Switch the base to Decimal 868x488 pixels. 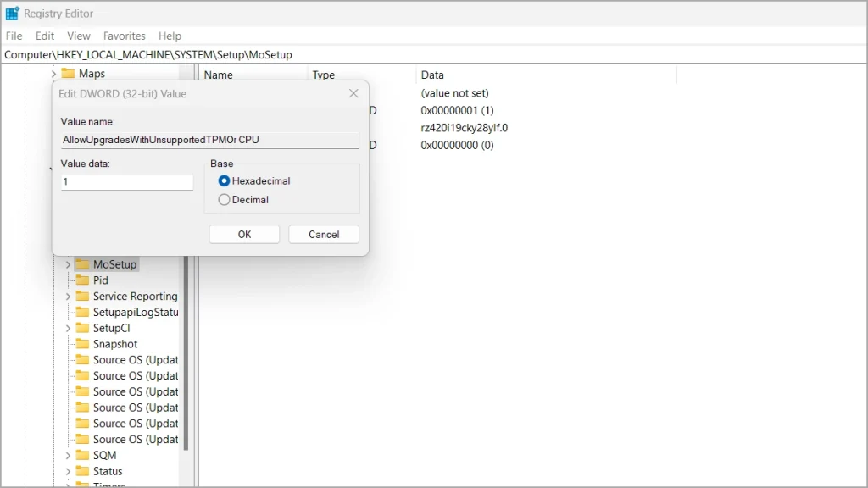click(222, 200)
